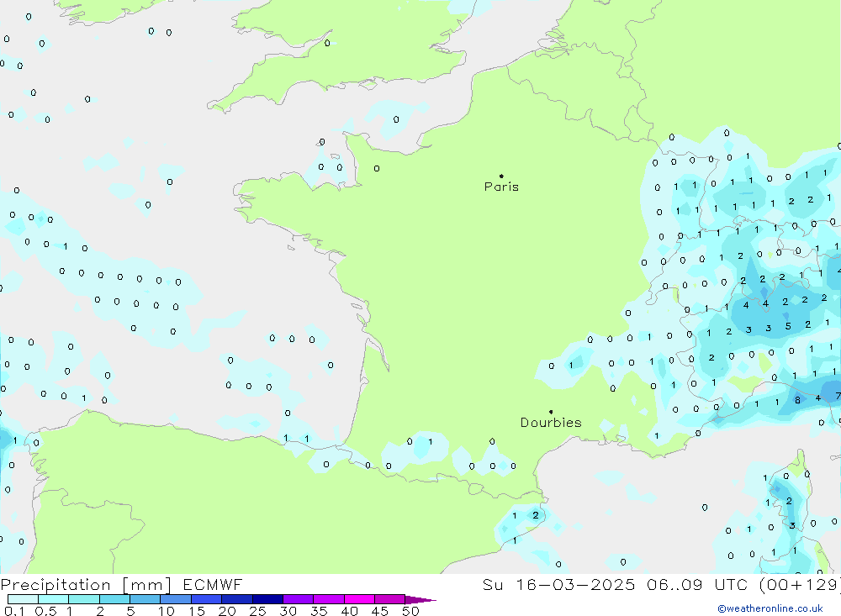
Task: Pick the 0.1–0.5 mm legend swatch
Action: tap(23, 599)
